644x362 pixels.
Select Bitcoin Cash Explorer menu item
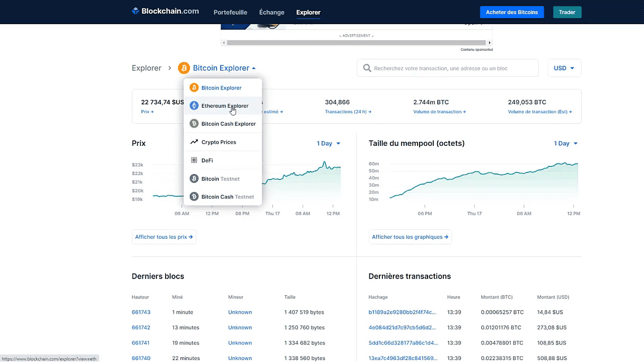[223, 124]
